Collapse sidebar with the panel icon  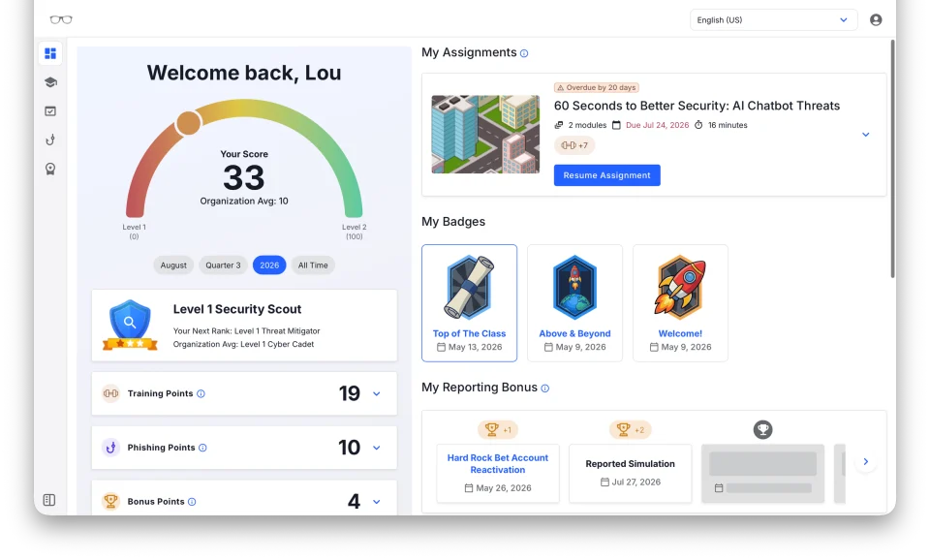pyautogui.click(x=49, y=500)
